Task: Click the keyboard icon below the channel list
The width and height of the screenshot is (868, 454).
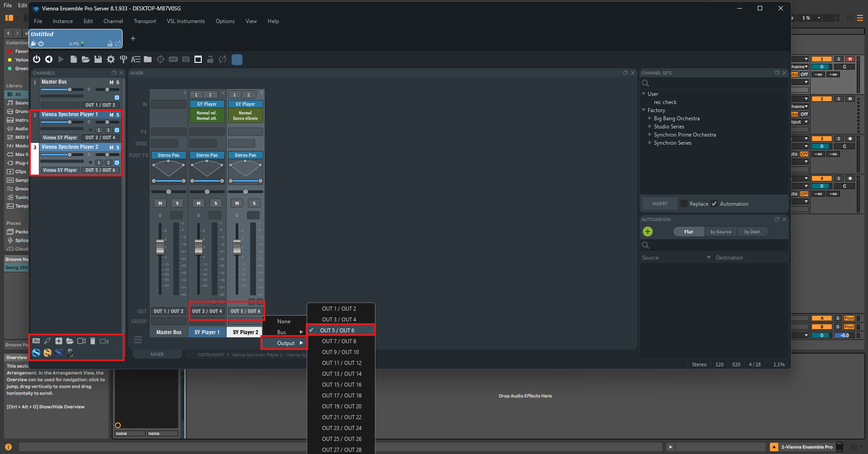Action: (36, 341)
